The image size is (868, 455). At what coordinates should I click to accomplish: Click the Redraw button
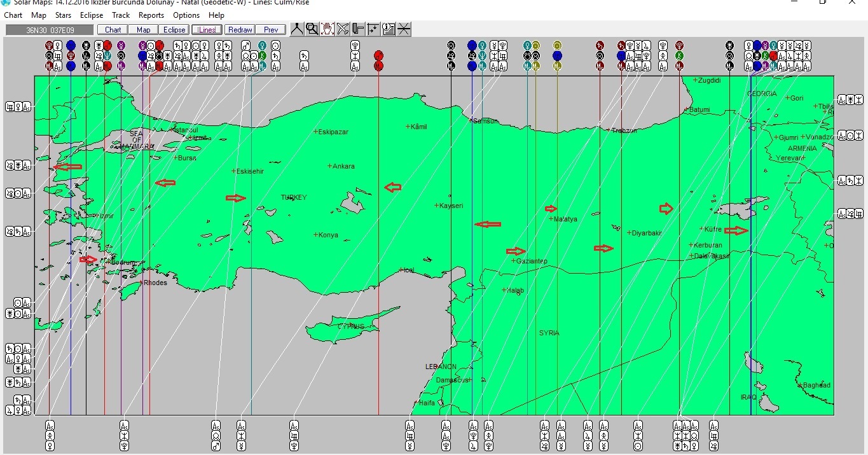point(239,29)
